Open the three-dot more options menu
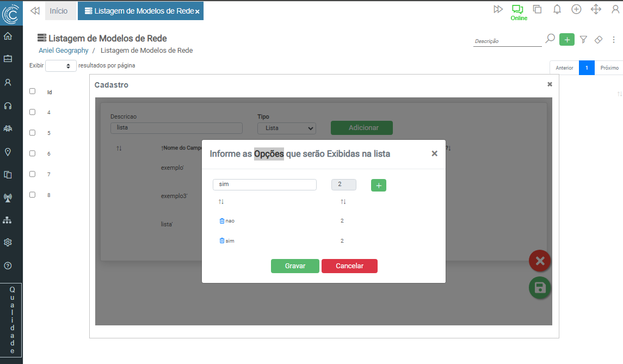Viewport: 623px width, 364px height. pos(614,40)
